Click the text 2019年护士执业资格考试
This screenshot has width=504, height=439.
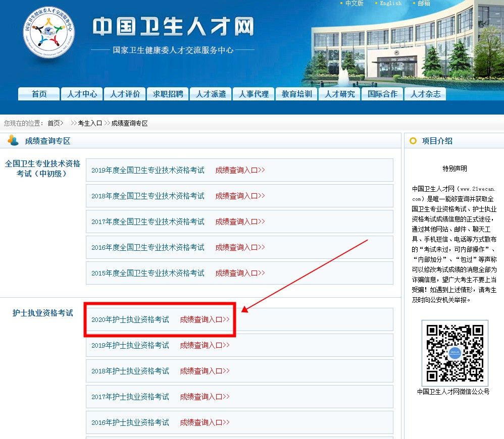[x=130, y=345]
